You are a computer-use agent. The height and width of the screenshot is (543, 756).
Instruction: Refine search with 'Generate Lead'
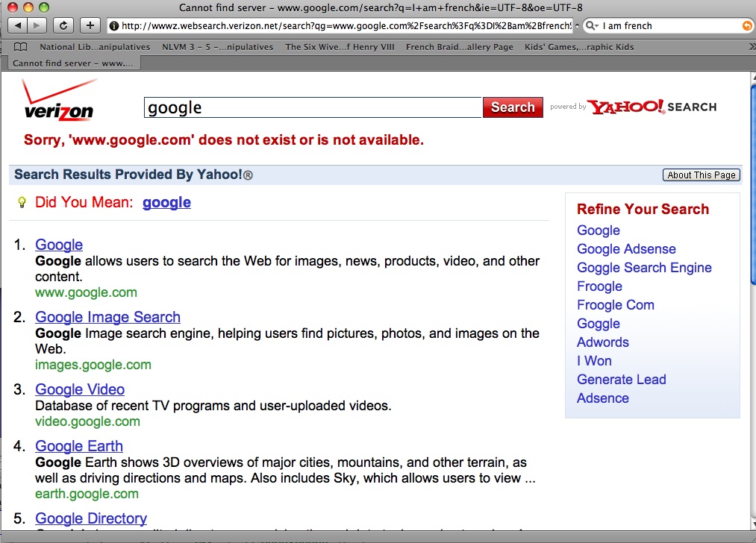tap(622, 380)
